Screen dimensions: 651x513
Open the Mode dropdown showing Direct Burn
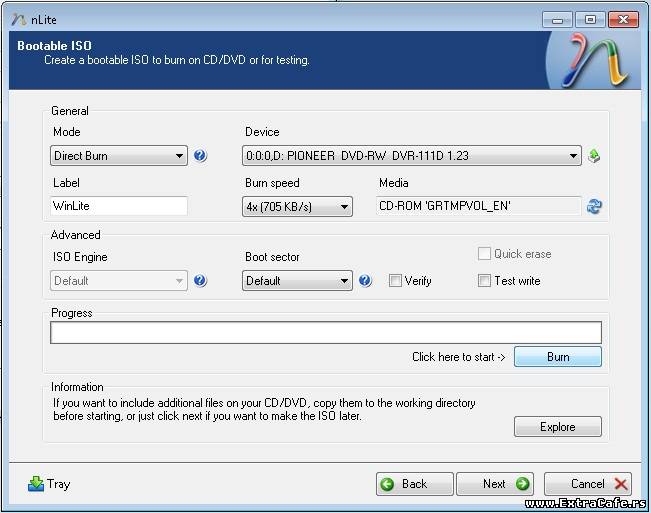(118, 156)
